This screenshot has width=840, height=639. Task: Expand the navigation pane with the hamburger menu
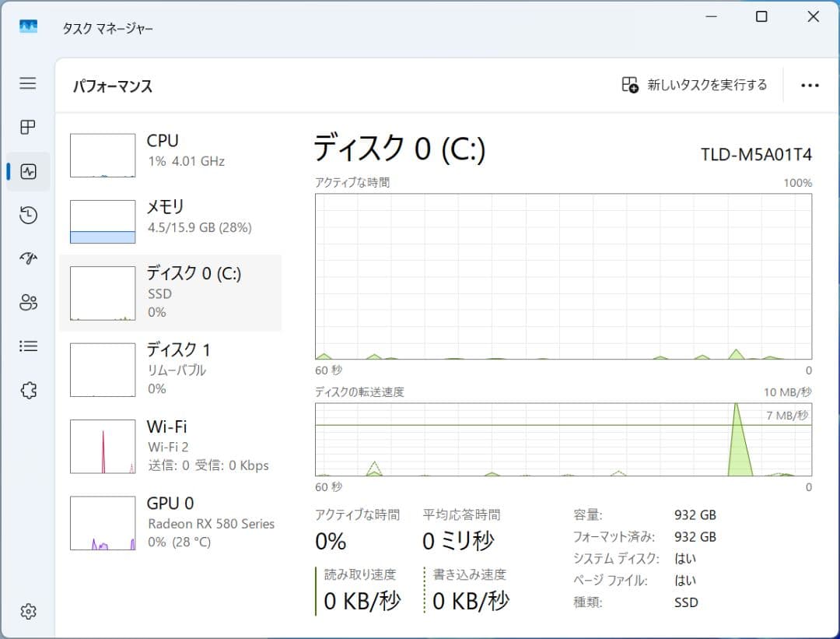pyautogui.click(x=28, y=84)
